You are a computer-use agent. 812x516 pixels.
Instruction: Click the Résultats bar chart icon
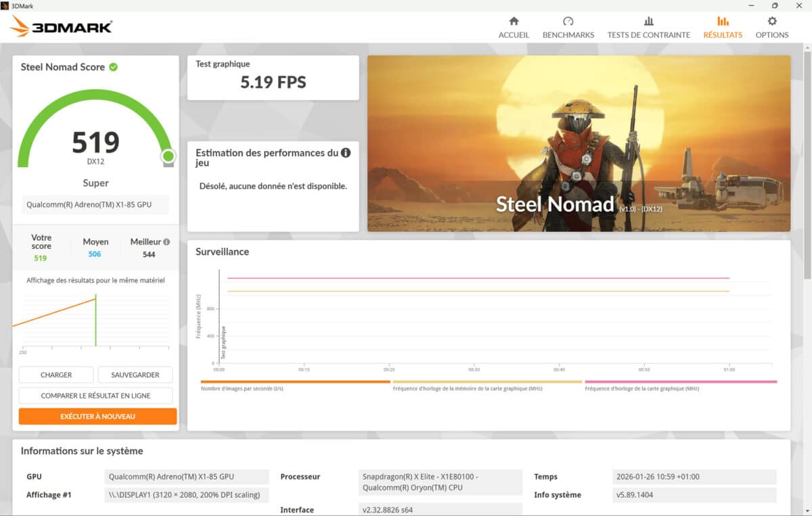pos(722,21)
